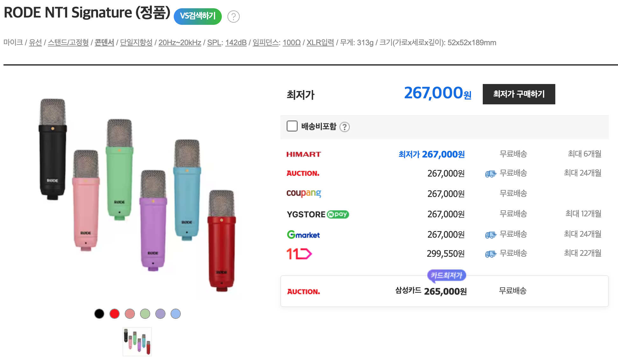Open the 콘덴서 spec link

104,43
